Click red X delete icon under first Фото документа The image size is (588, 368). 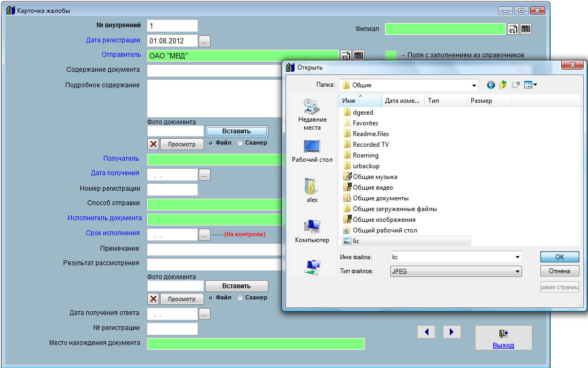click(153, 144)
